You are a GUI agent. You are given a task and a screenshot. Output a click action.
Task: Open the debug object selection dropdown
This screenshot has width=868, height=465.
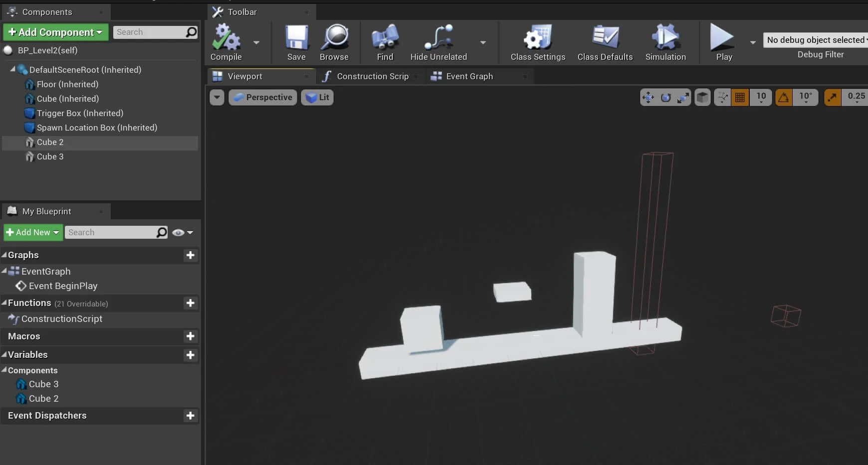click(x=816, y=40)
